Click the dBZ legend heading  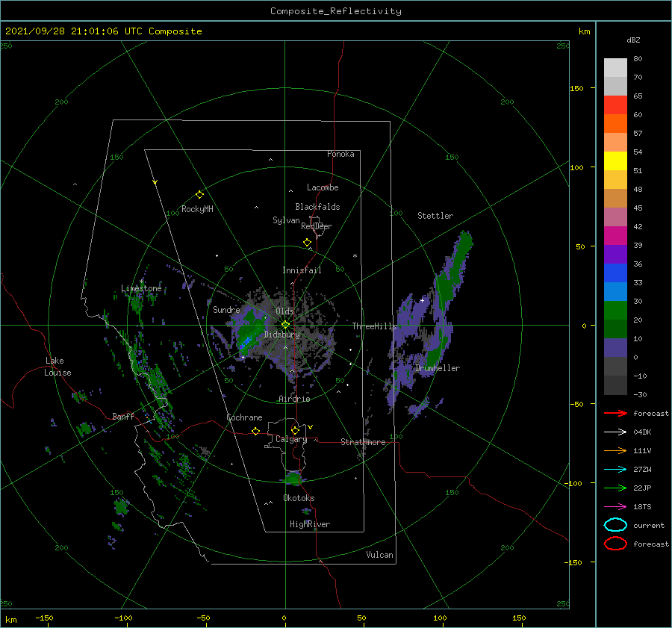[x=633, y=40]
